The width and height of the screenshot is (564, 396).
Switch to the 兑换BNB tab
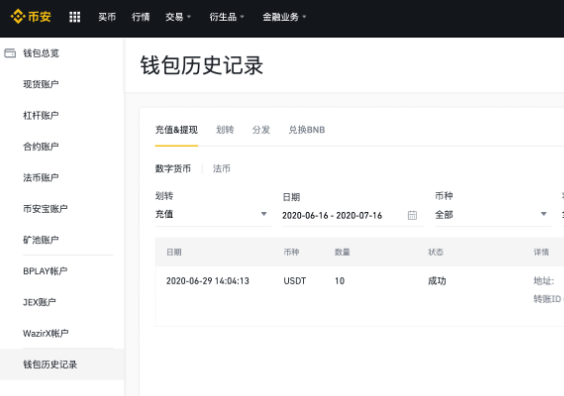click(x=307, y=130)
